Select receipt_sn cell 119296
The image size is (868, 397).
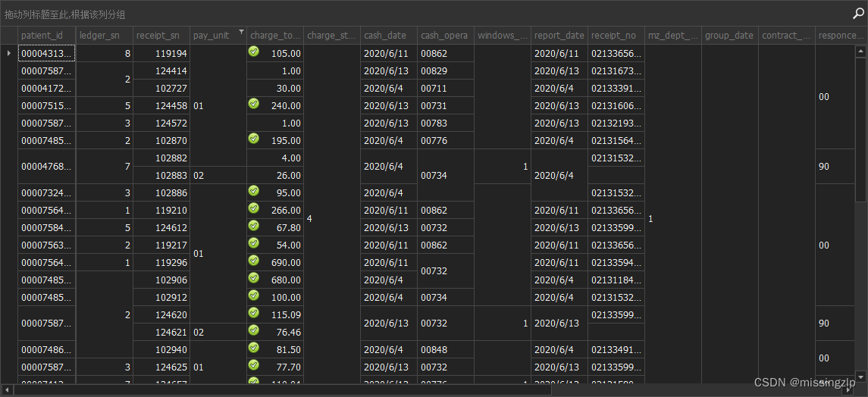point(161,263)
